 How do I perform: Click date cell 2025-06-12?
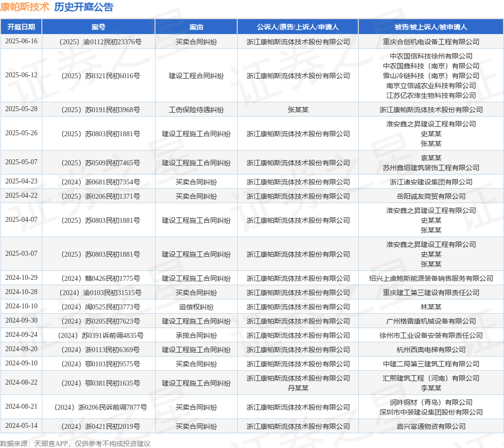[x=21, y=75]
